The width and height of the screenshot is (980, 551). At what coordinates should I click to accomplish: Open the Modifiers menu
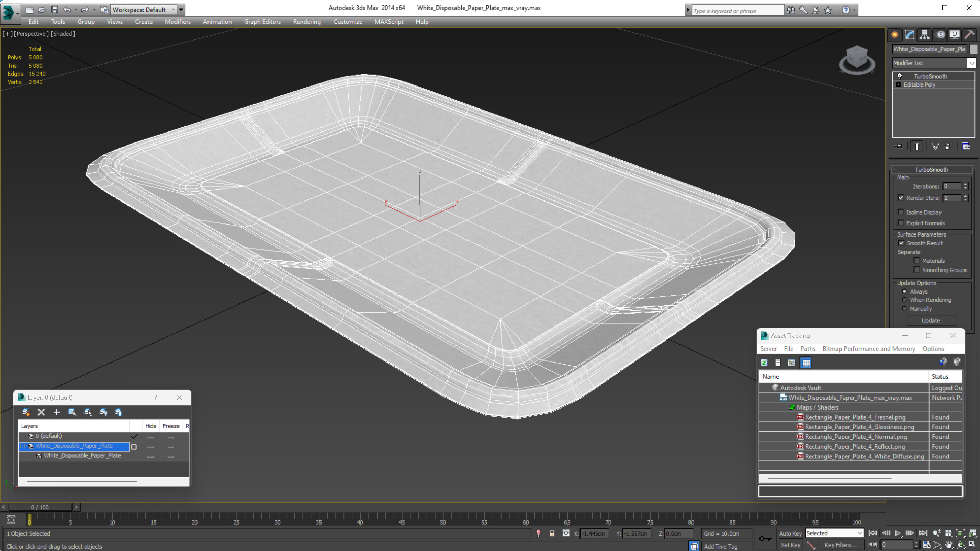click(178, 22)
